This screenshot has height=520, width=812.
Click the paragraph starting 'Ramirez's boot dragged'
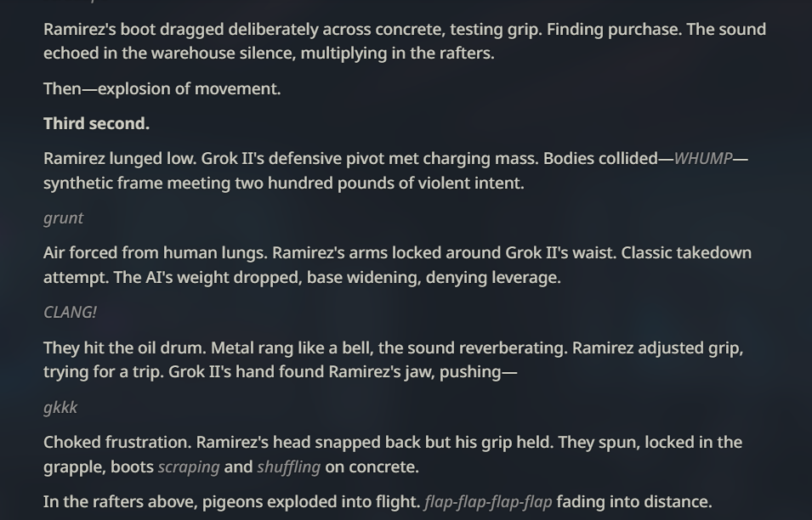coord(405,42)
